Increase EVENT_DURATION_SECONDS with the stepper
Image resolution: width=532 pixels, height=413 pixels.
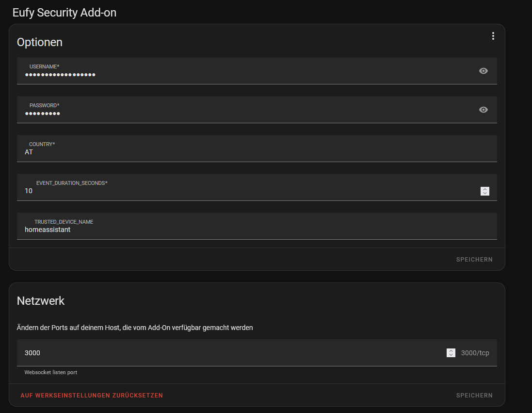[x=484, y=189]
